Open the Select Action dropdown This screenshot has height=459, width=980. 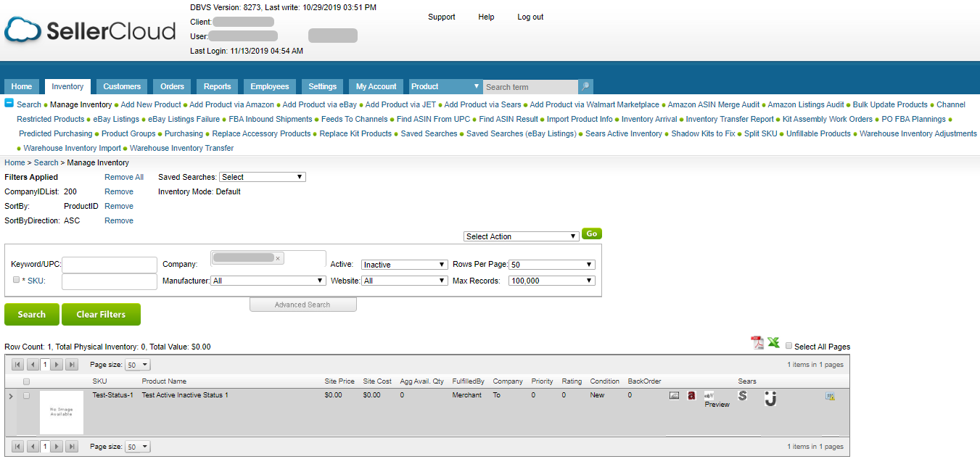(522, 236)
